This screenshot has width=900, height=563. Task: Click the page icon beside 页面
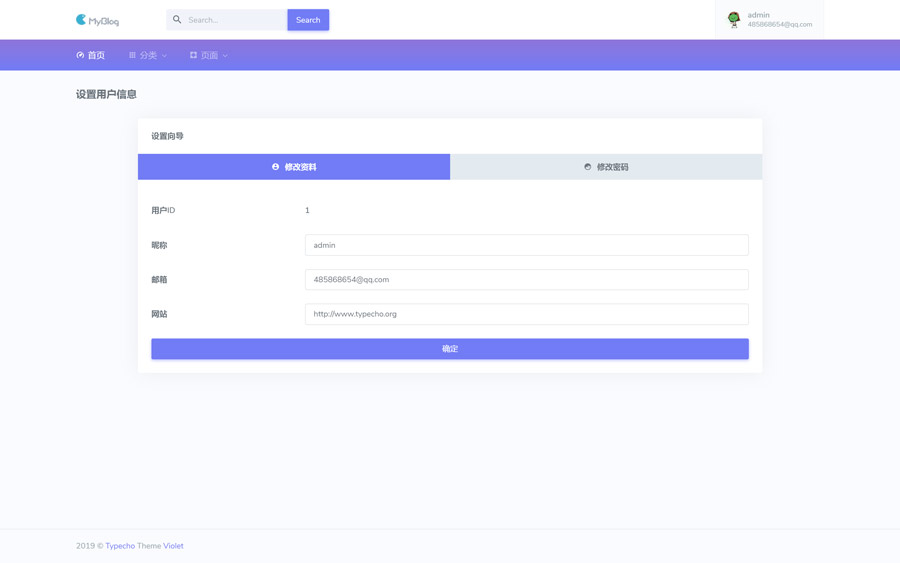click(x=193, y=56)
